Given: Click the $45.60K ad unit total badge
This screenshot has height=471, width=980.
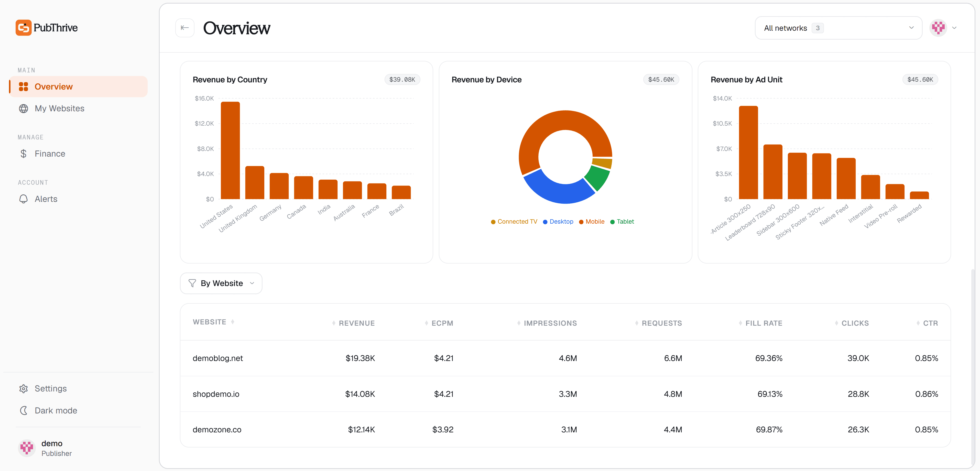Looking at the screenshot, I should coord(920,80).
